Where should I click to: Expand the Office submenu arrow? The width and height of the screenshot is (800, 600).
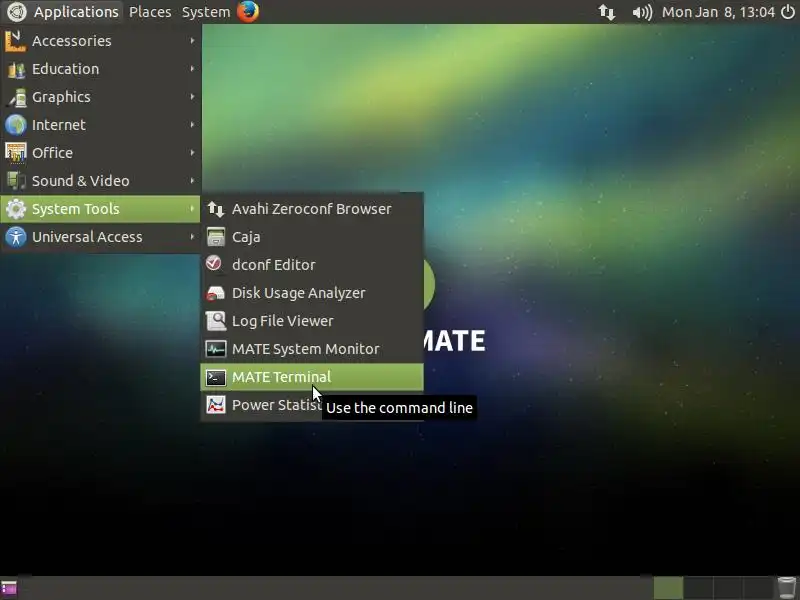click(192, 153)
